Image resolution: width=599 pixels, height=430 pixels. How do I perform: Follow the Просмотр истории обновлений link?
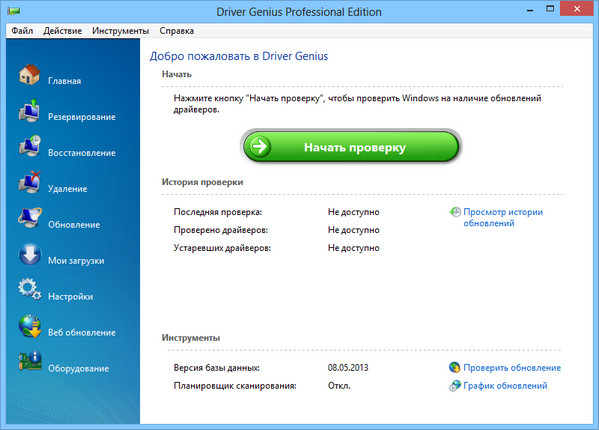(x=503, y=217)
